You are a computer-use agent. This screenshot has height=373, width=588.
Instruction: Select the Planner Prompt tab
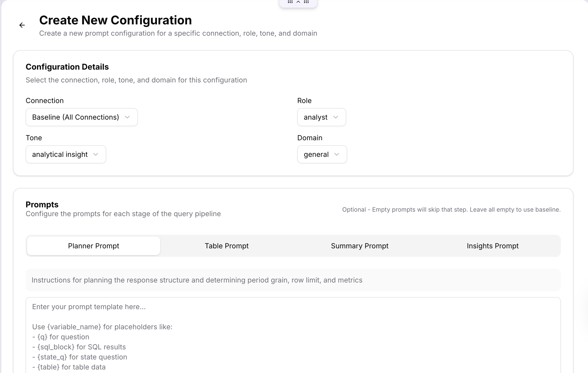93,246
